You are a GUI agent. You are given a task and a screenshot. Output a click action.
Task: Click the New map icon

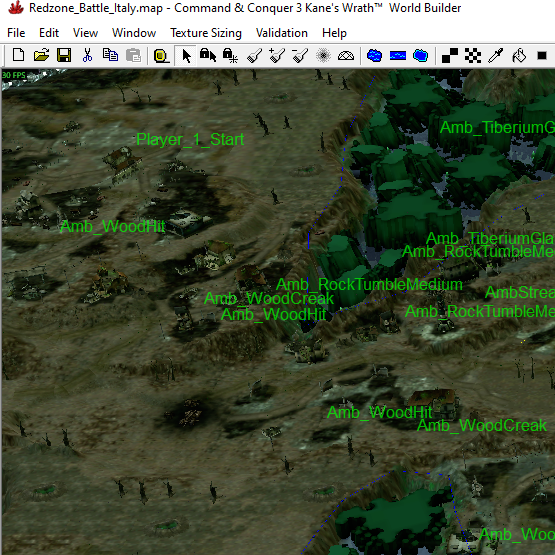pyautogui.click(x=18, y=56)
